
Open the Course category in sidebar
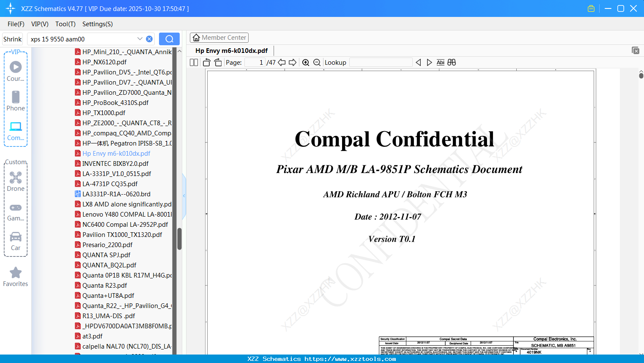tap(16, 71)
